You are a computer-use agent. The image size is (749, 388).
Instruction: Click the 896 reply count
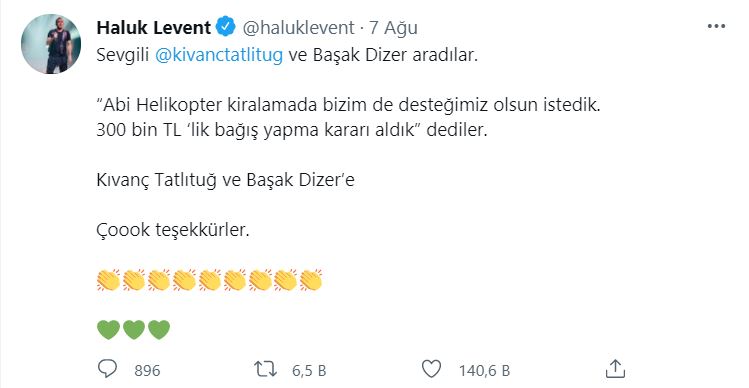point(147,370)
